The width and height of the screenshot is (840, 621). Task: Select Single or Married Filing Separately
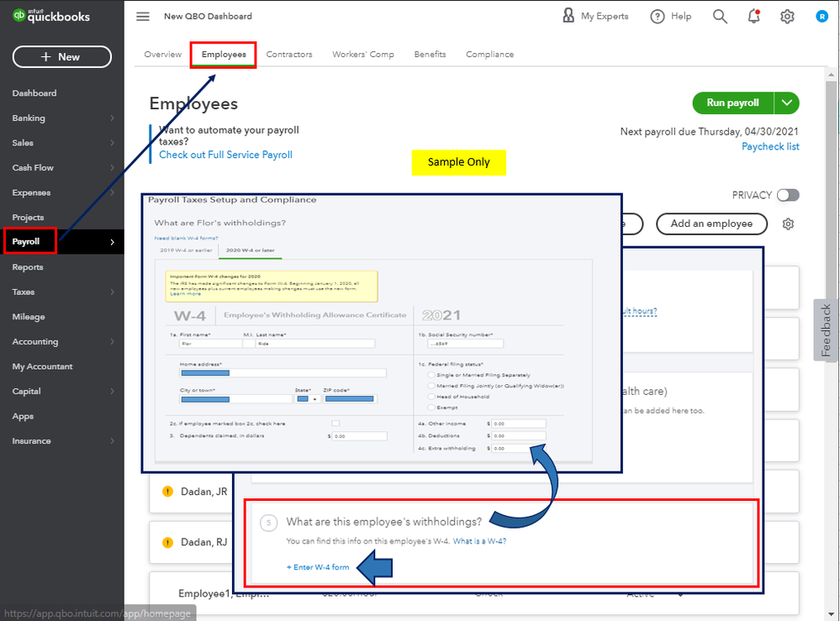point(431,375)
